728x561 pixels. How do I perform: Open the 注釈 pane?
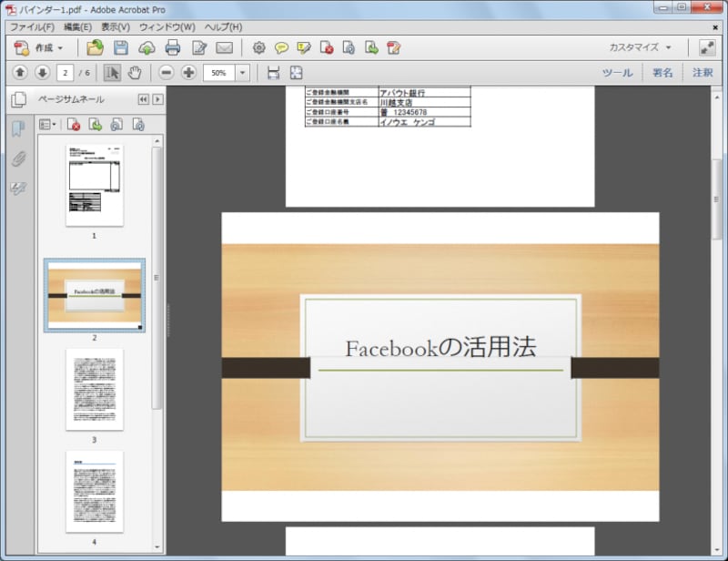(703, 71)
